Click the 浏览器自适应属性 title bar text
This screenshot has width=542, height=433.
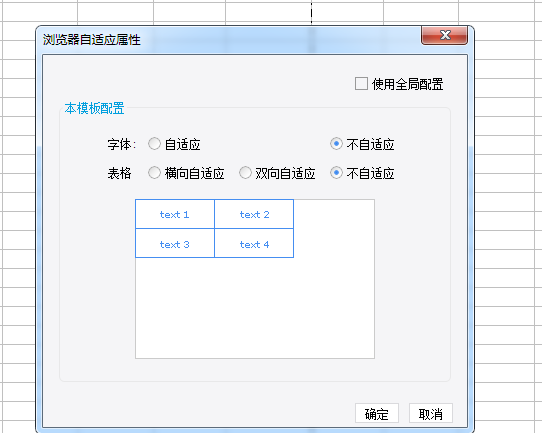pyautogui.click(x=92, y=40)
